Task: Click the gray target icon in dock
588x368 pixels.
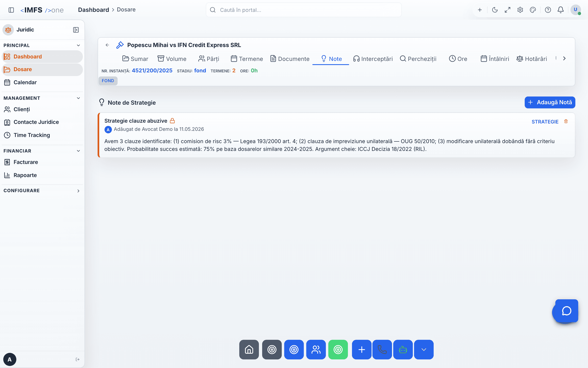Action: pos(272,350)
